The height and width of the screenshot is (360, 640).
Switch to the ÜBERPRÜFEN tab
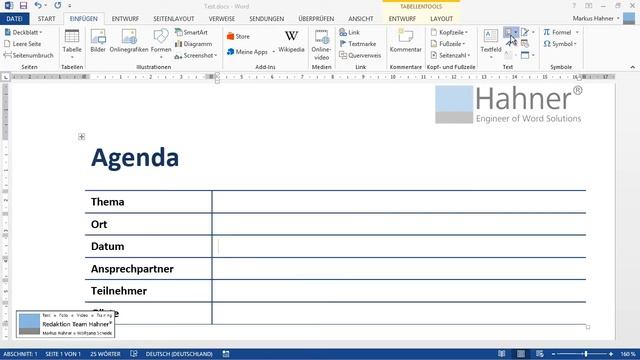click(x=316, y=19)
